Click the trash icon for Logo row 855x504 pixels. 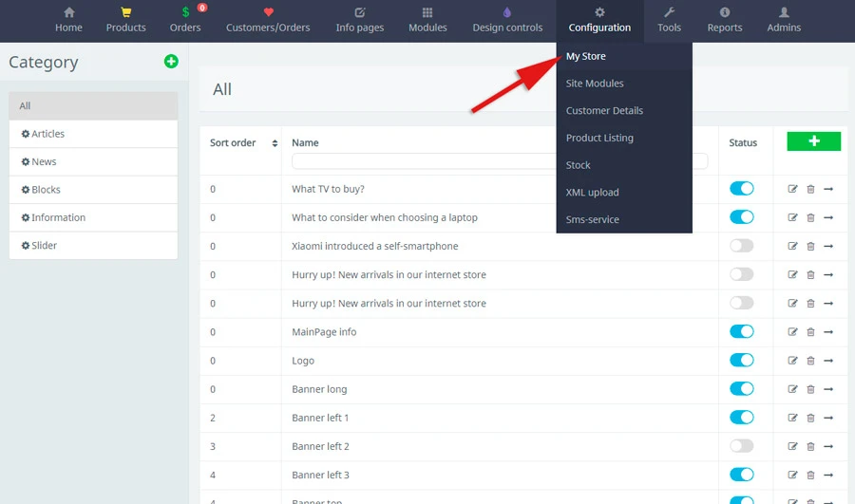click(810, 361)
